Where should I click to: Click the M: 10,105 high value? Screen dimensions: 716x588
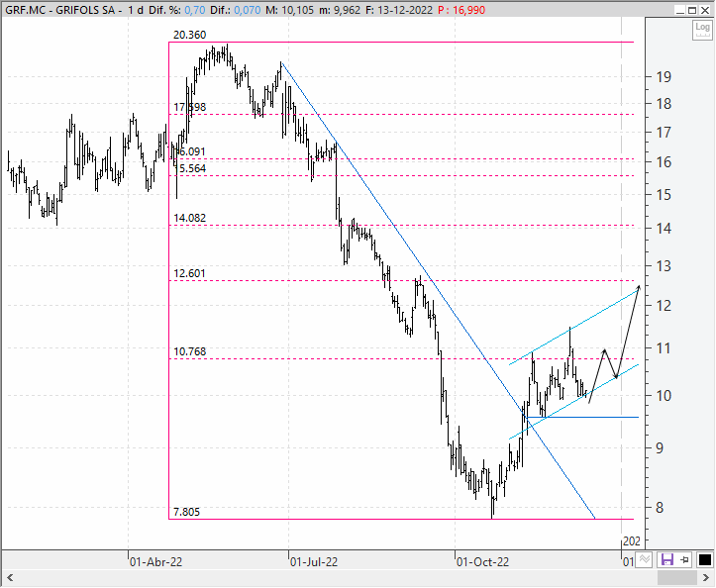pyautogui.click(x=289, y=10)
